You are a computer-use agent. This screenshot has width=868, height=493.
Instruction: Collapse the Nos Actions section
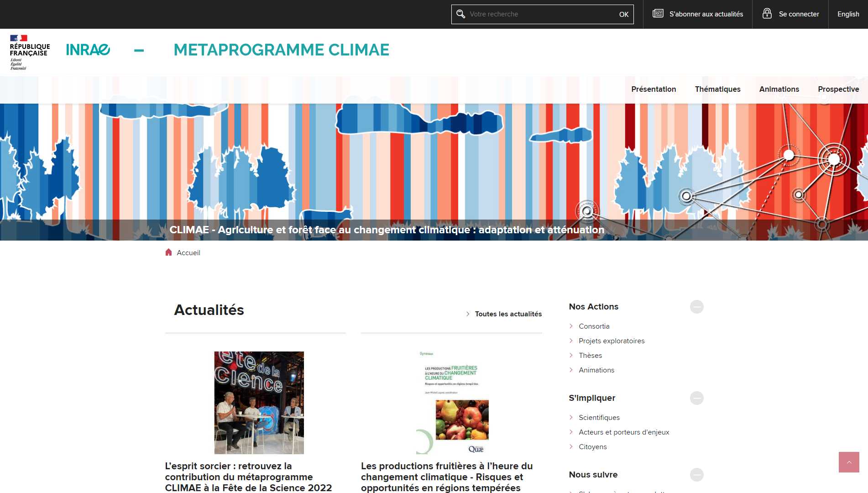click(x=696, y=307)
